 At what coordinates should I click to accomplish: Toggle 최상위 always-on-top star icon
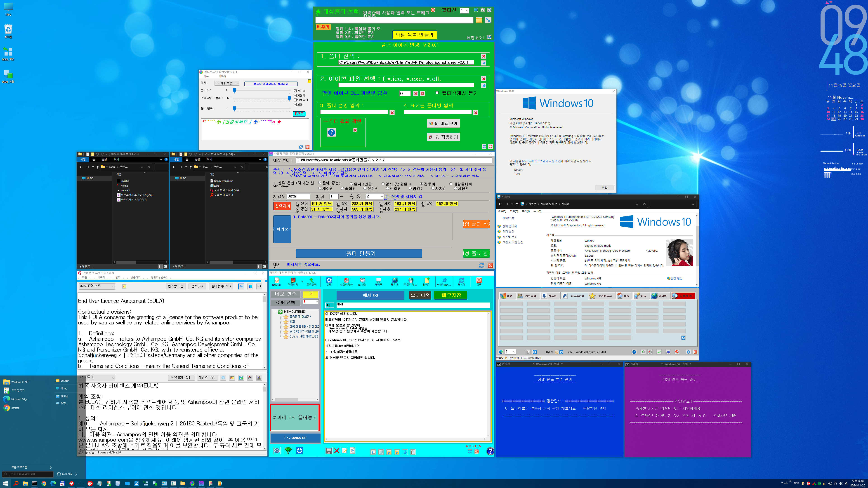(x=444, y=282)
